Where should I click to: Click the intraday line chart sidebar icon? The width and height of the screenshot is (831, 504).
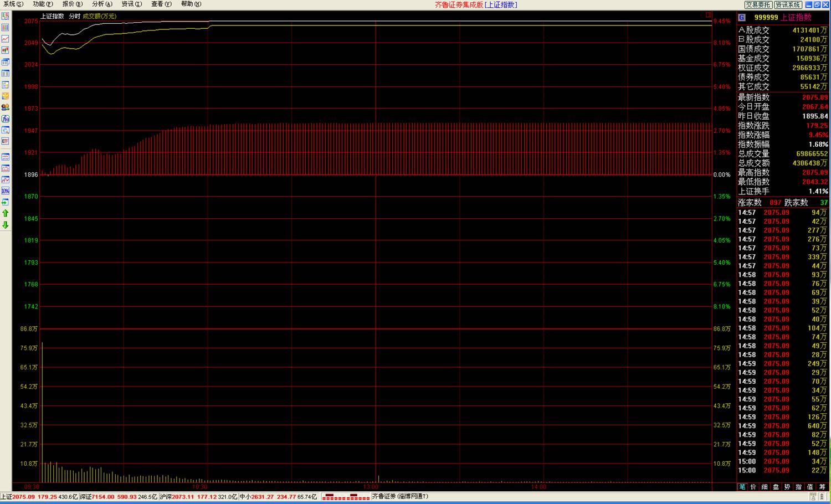click(x=6, y=39)
